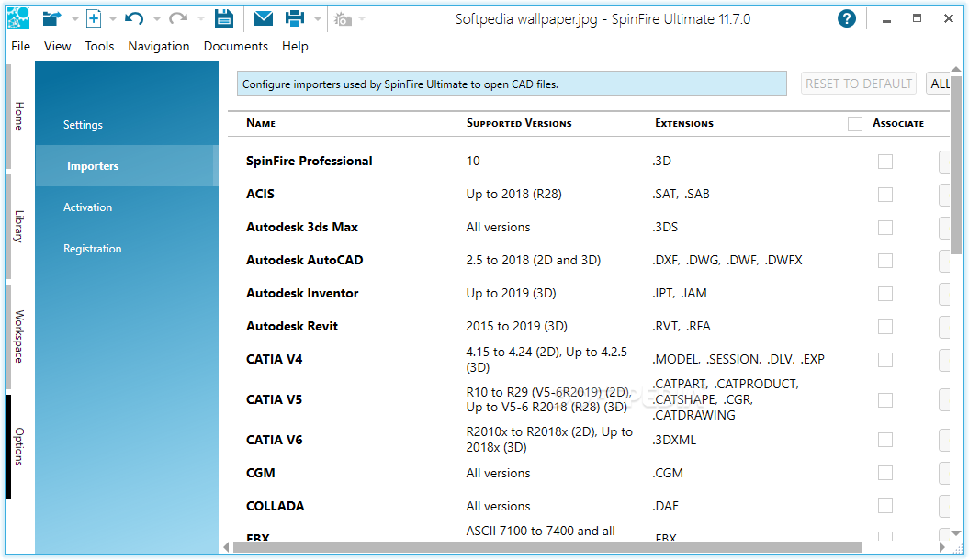Open the File menu
The image size is (969, 560).
20,46
